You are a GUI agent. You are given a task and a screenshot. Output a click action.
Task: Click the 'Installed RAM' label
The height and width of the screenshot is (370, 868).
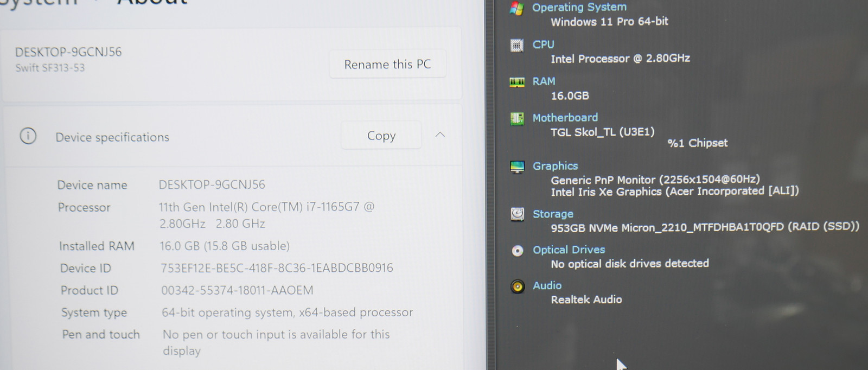(x=97, y=246)
